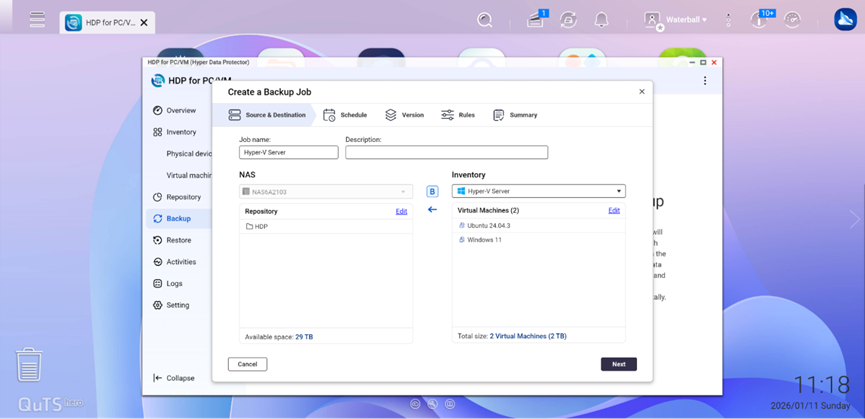Click Next to continue backup job
The height and width of the screenshot is (419, 865).
click(x=618, y=364)
